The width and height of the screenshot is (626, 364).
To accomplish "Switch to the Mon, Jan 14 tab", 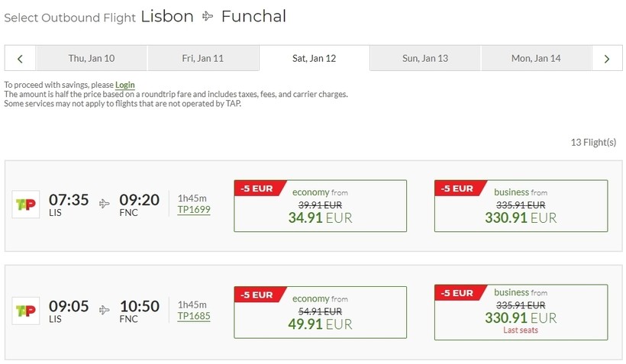I will 536,58.
